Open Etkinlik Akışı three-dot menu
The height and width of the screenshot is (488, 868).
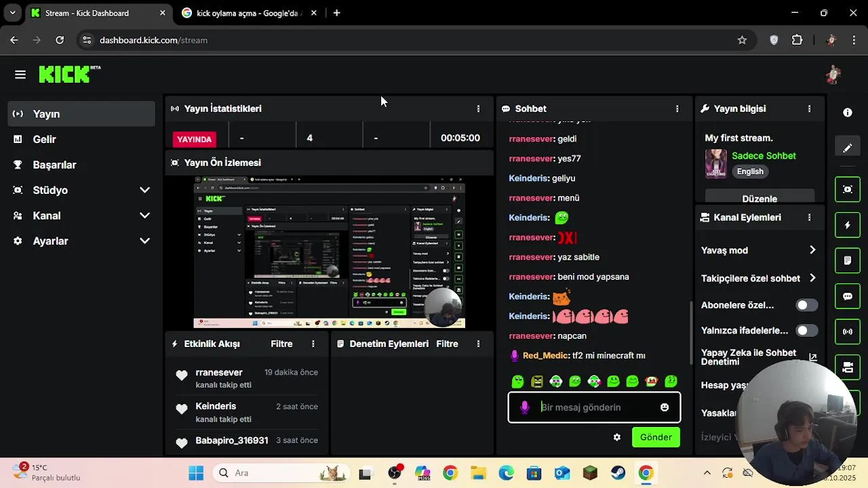click(313, 344)
